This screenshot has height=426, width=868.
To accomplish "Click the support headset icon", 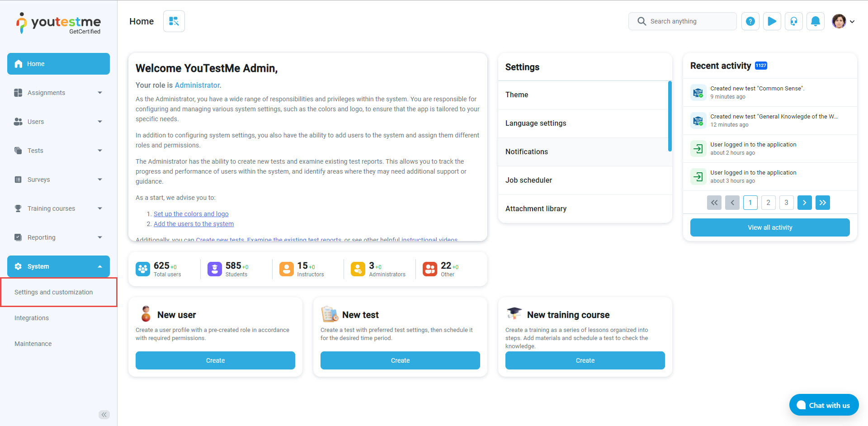I will point(794,21).
